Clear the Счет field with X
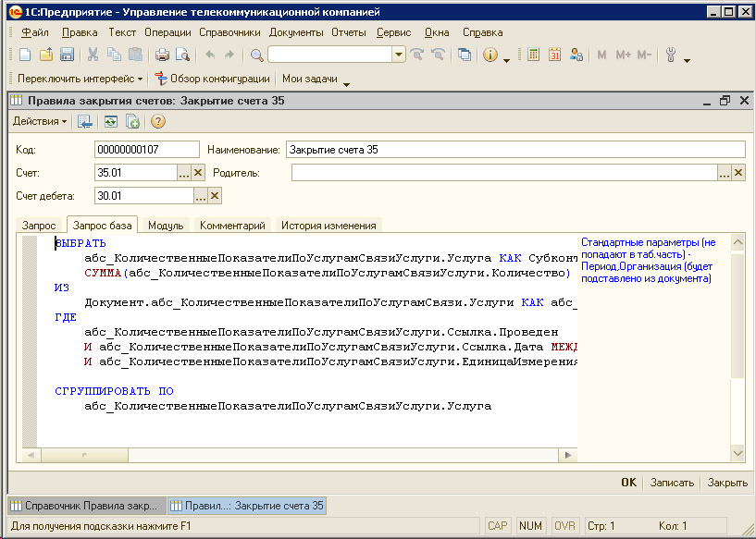The width and height of the screenshot is (756, 539). click(x=198, y=173)
